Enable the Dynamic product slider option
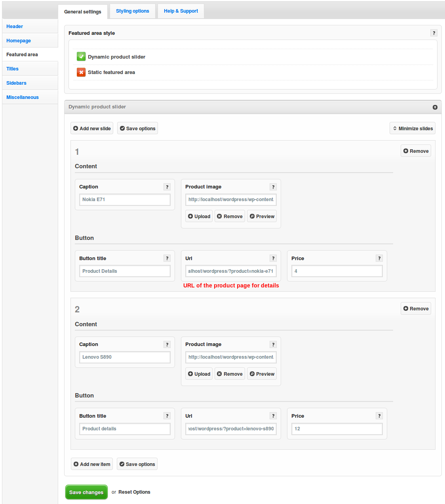 pos(81,56)
